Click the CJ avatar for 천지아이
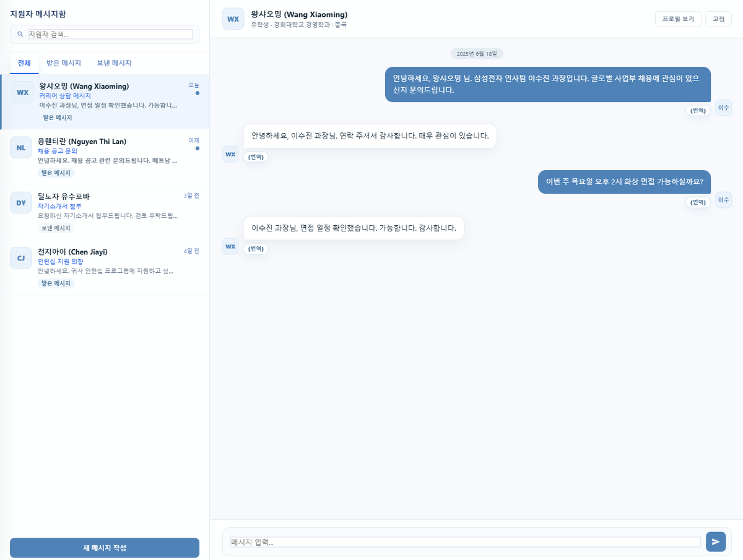This screenshot has height=560, width=743. pos(21,258)
